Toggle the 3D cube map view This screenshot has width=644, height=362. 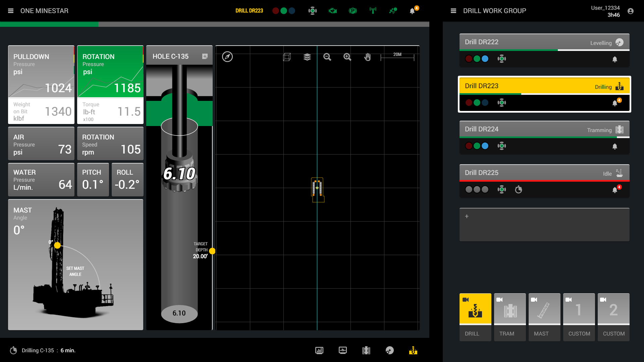pyautogui.click(x=287, y=57)
